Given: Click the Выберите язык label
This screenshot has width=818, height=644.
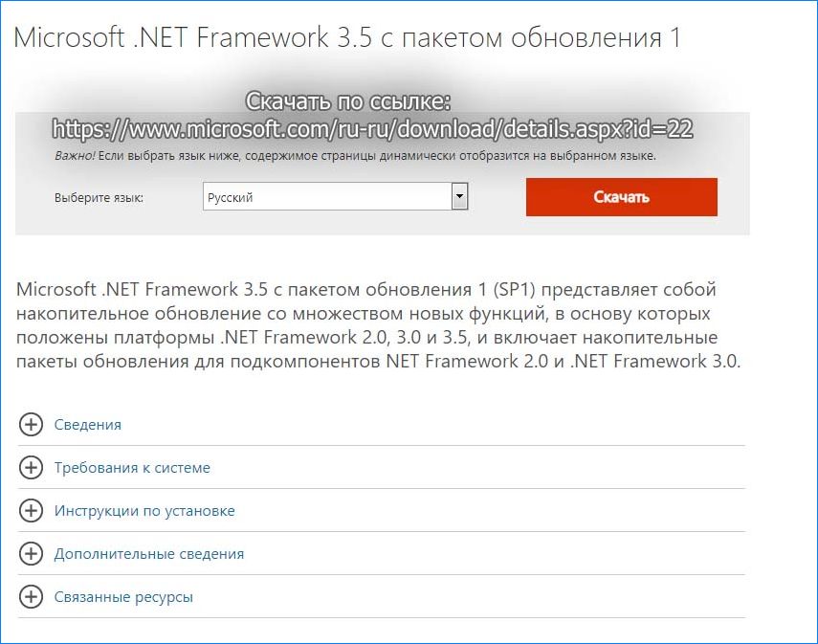Looking at the screenshot, I should 99,198.
